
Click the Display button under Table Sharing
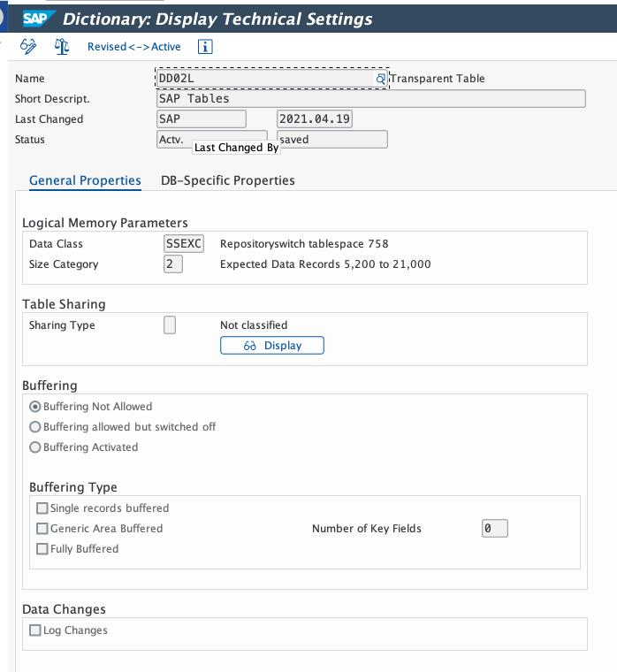click(272, 346)
